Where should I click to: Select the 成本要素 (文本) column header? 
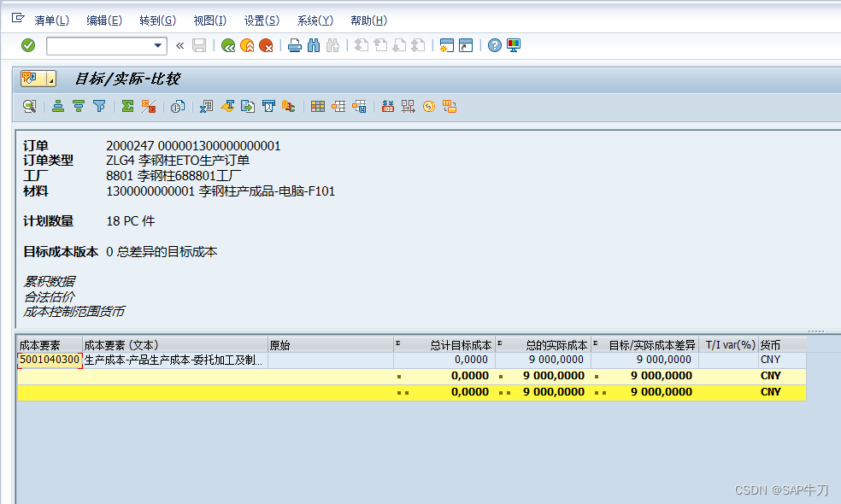click(175, 345)
